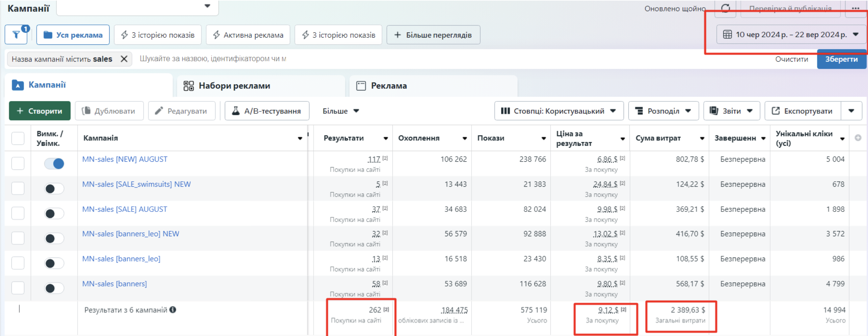Image resolution: width=868 pixels, height=336 pixels.
Task: Open MN-sales [banners] campaign link
Action: point(115,283)
